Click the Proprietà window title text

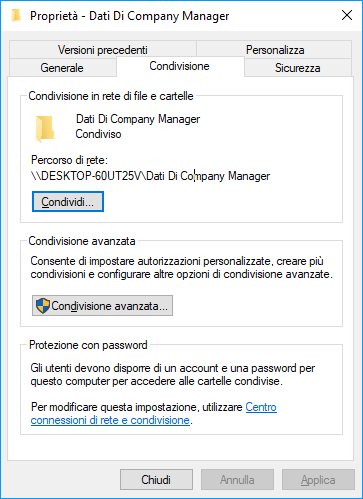coord(130,16)
